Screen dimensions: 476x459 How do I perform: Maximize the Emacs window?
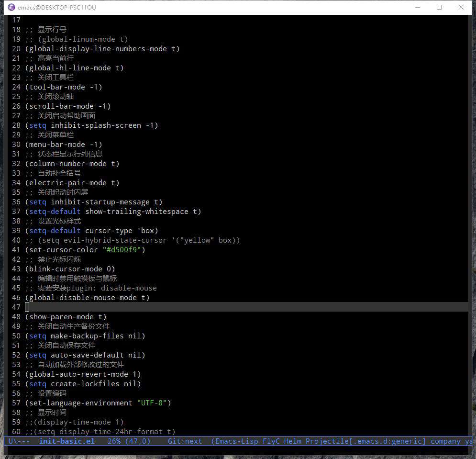pyautogui.click(x=439, y=7)
